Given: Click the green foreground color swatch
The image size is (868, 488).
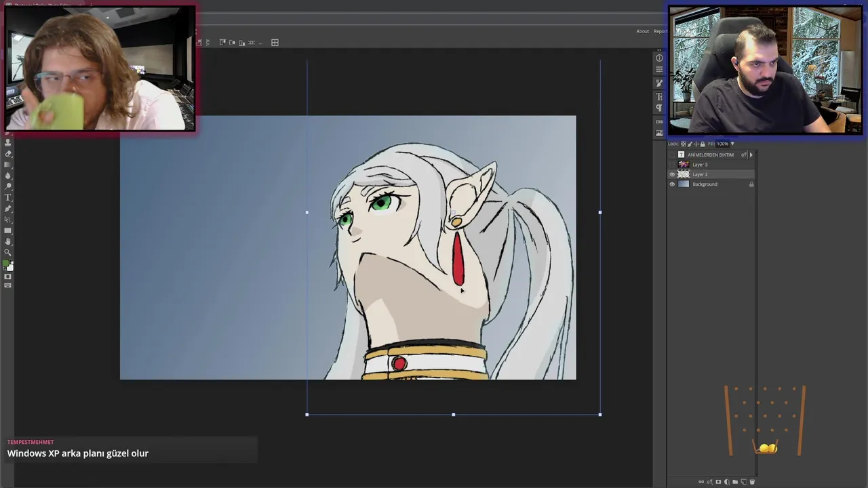Looking at the screenshot, I should coord(6,264).
